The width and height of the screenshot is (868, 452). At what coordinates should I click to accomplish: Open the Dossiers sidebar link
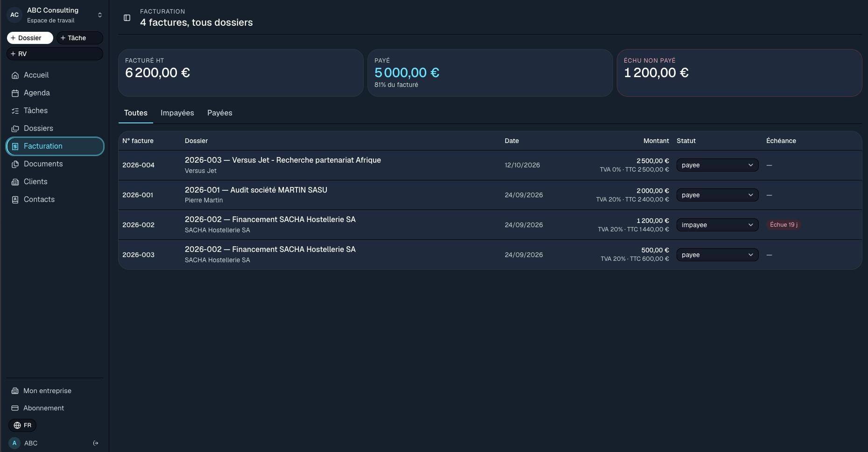click(55, 129)
